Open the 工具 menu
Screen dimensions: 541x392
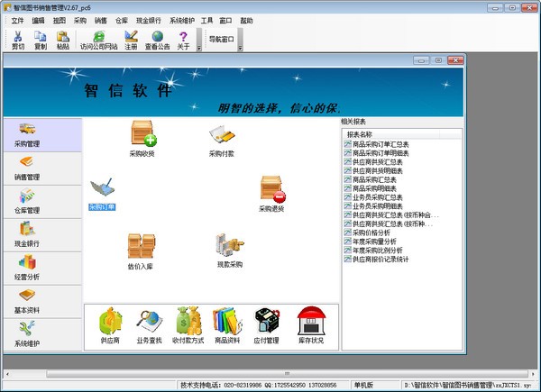click(x=207, y=21)
